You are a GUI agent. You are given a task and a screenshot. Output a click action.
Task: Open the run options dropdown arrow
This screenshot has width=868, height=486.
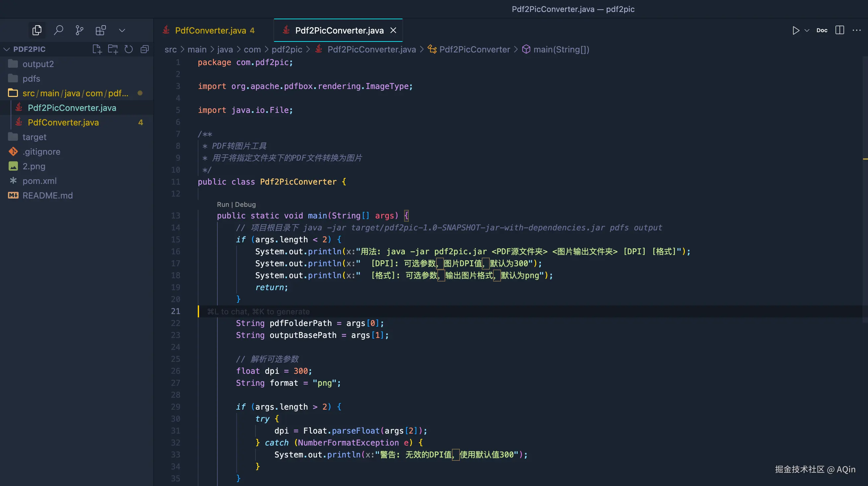(x=807, y=30)
